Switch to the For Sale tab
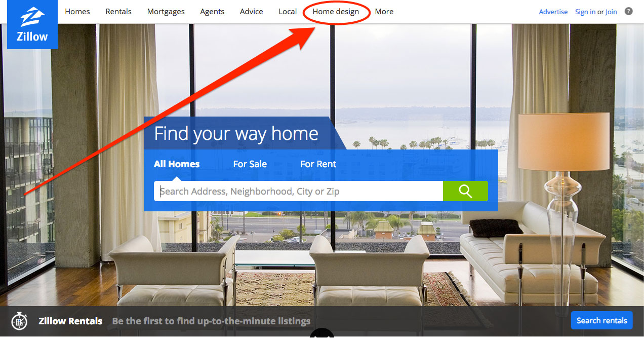Image resolution: width=644 pixels, height=338 pixels. (x=250, y=164)
